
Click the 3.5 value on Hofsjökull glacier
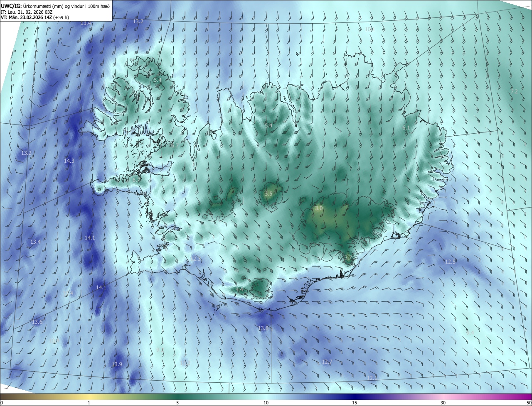pyautogui.click(x=268, y=193)
